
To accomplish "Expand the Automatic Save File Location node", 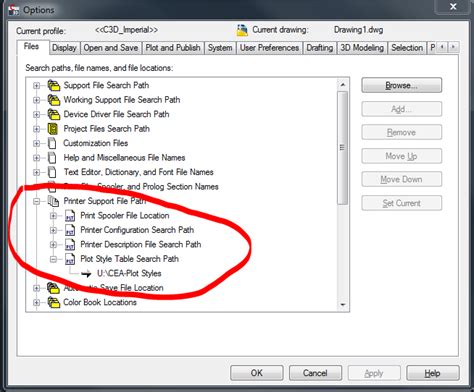I will [36, 288].
